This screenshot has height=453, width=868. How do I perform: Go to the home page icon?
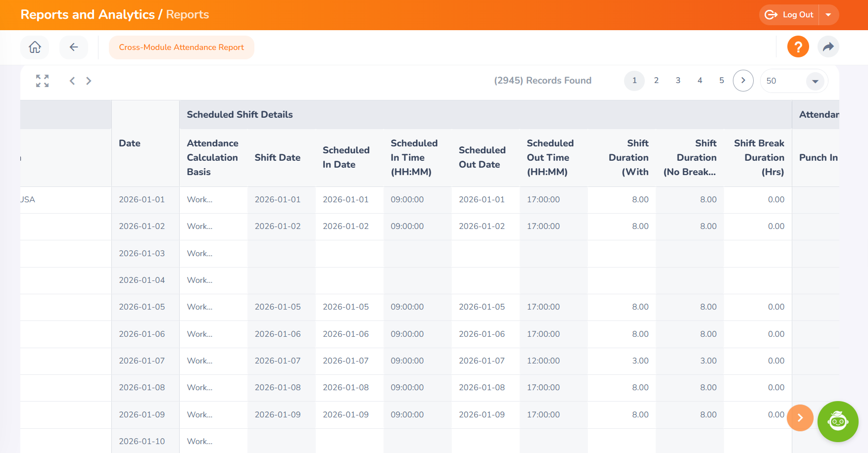coord(35,47)
